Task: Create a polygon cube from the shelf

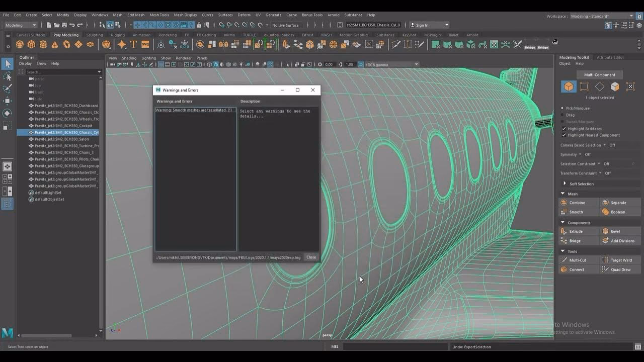Action: [31, 45]
